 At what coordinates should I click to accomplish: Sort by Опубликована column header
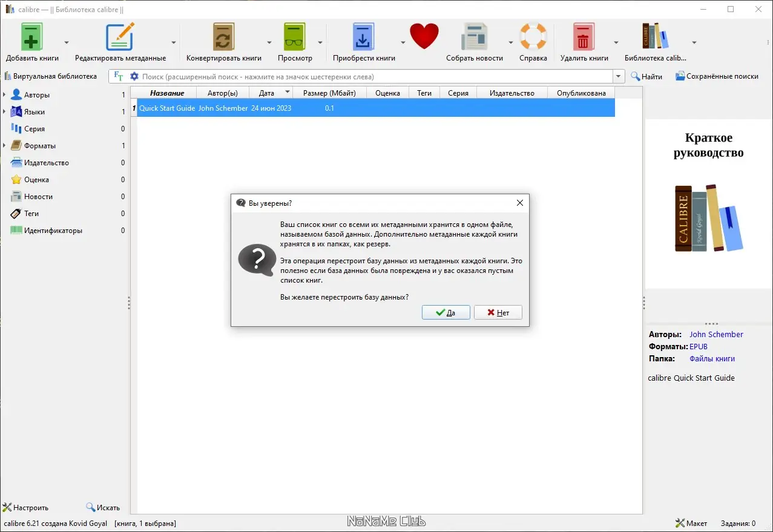[x=581, y=93]
